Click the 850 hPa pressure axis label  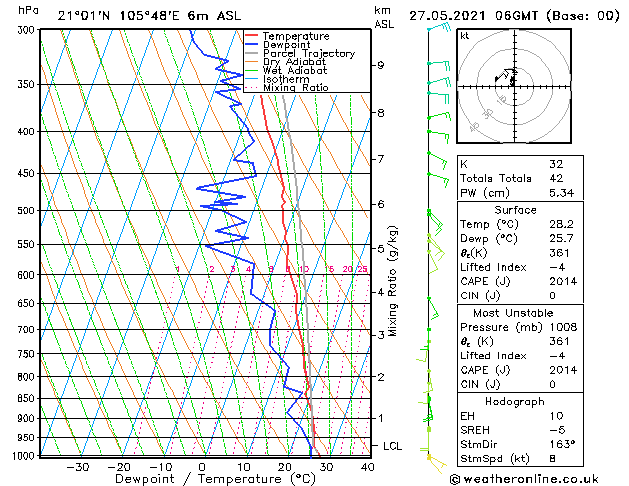click(26, 399)
